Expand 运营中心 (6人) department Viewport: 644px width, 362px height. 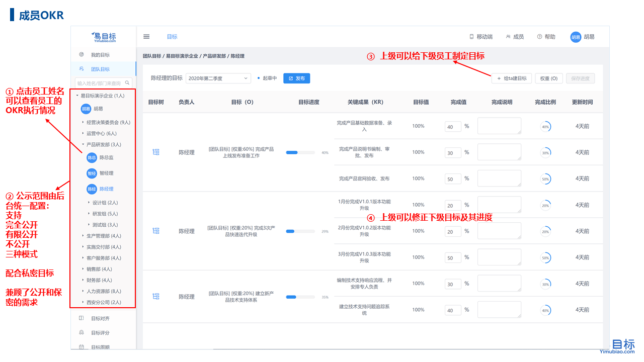tap(83, 133)
